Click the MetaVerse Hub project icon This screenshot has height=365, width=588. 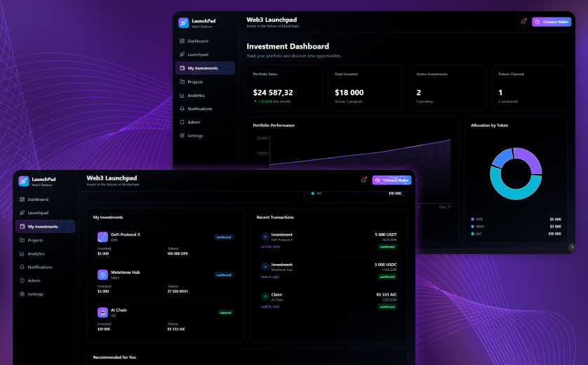pos(102,274)
